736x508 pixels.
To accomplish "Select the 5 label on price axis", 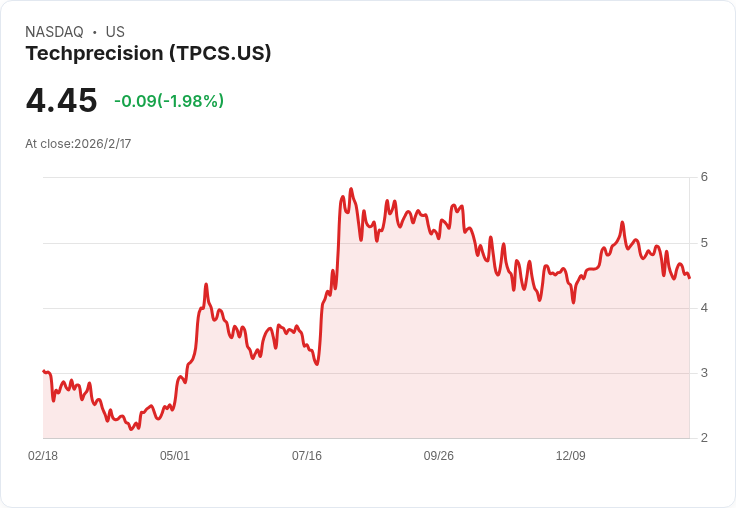I will coord(704,243).
